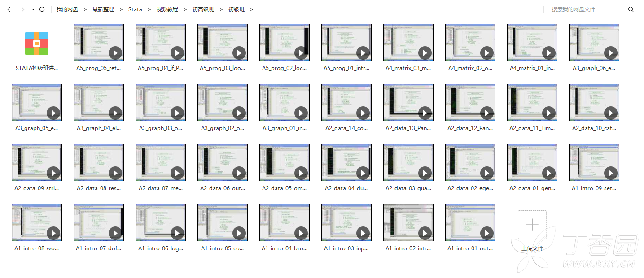Image resolution: width=644 pixels, height=278 pixels.
Task: Click the upload file plus button
Action: click(x=532, y=225)
